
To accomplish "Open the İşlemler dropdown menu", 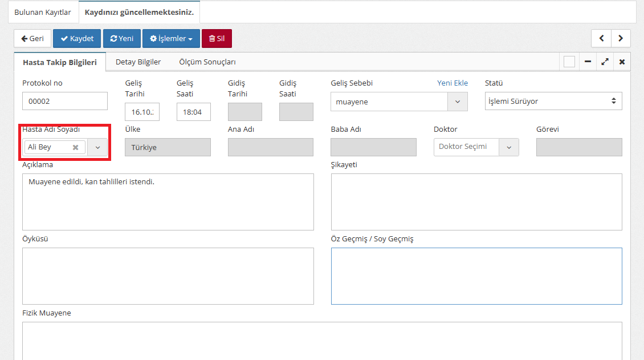I will (x=171, y=38).
